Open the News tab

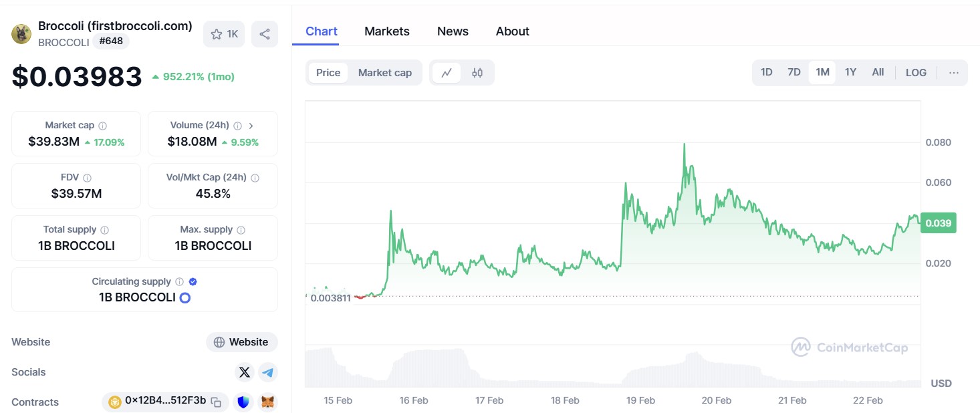coord(453,31)
